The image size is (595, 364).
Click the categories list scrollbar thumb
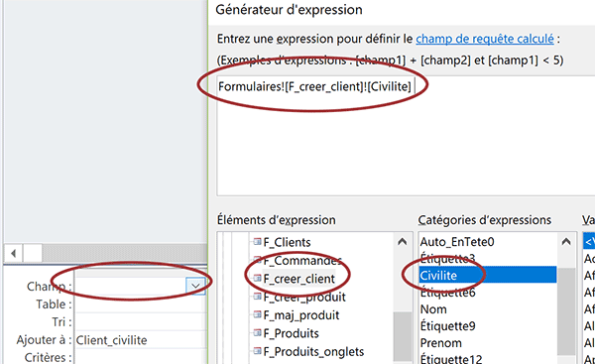pos(566,311)
